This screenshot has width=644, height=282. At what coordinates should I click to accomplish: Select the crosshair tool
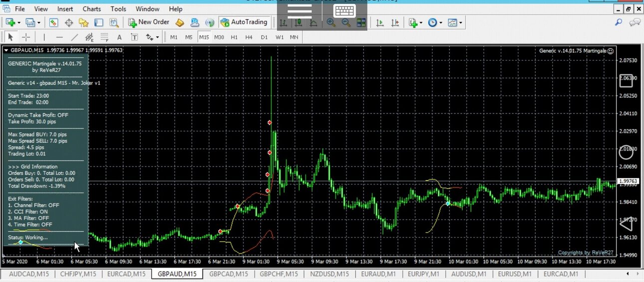(x=26, y=37)
